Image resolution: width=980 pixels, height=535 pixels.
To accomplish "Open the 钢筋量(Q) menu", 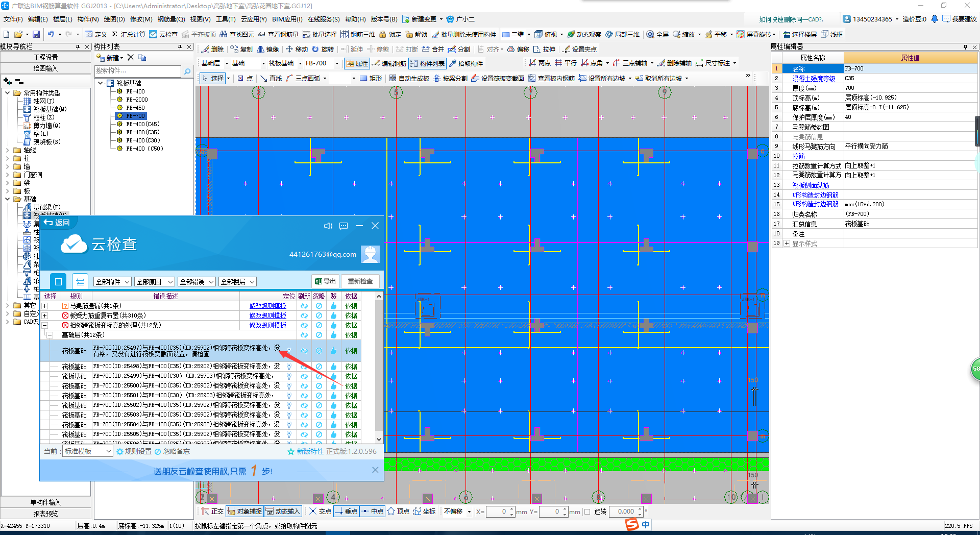I will point(171,19).
